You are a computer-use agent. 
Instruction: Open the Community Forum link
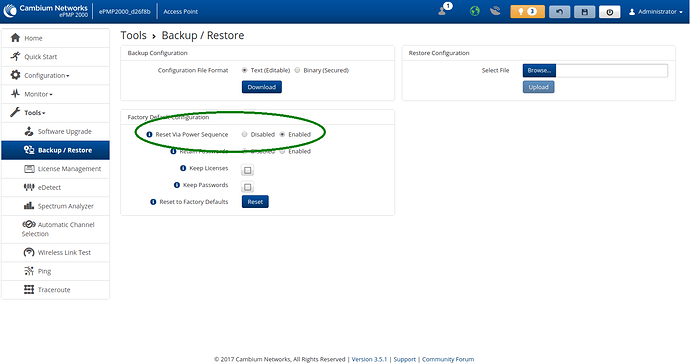(x=448, y=359)
